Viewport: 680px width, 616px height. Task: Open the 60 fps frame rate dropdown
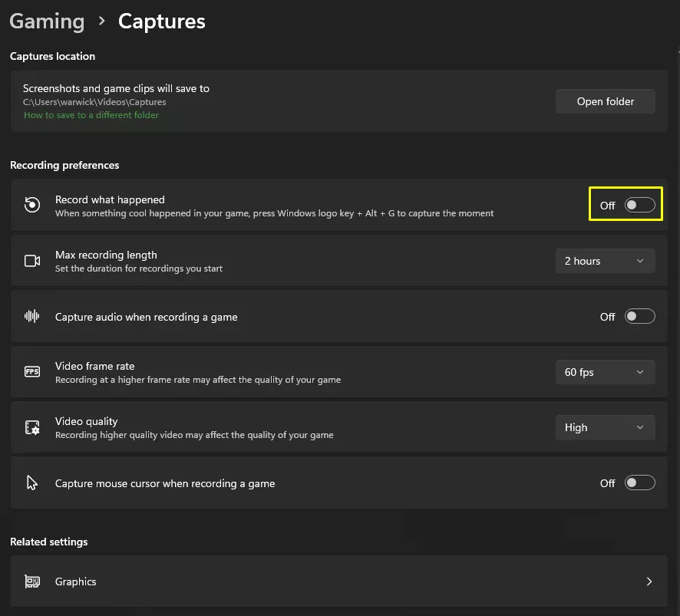(x=605, y=372)
